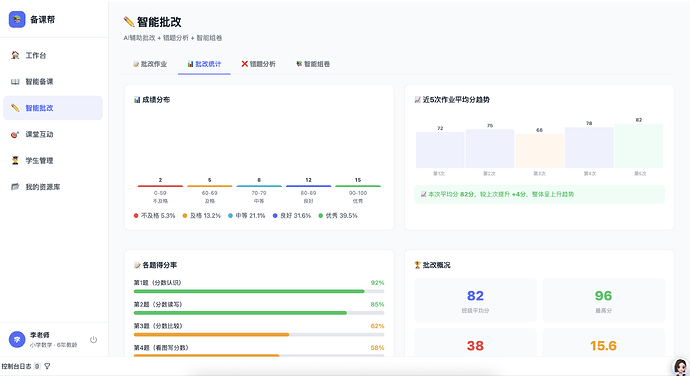The height and width of the screenshot is (376, 690).
Task: Click the chart icon beside 成绩分布
Action: click(137, 100)
